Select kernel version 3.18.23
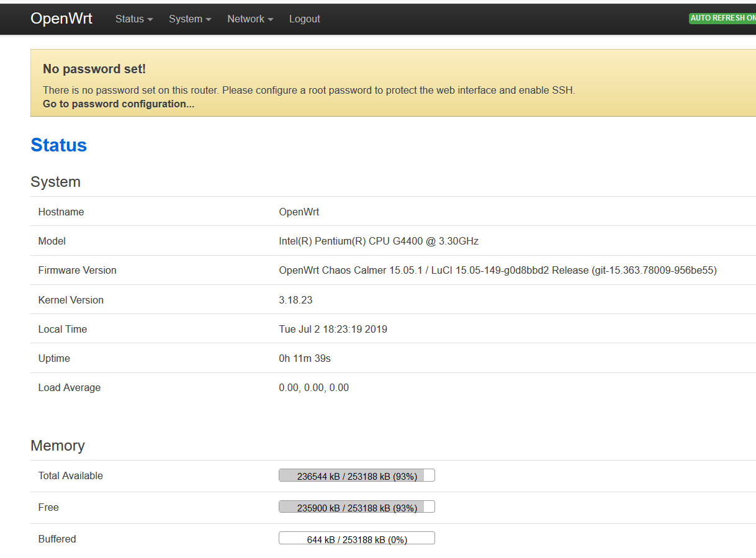Screen dimensions: 756x558 [295, 300]
